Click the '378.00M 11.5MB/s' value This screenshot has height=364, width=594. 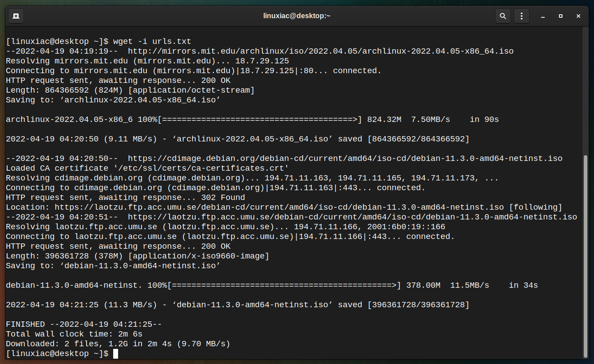click(x=447, y=285)
